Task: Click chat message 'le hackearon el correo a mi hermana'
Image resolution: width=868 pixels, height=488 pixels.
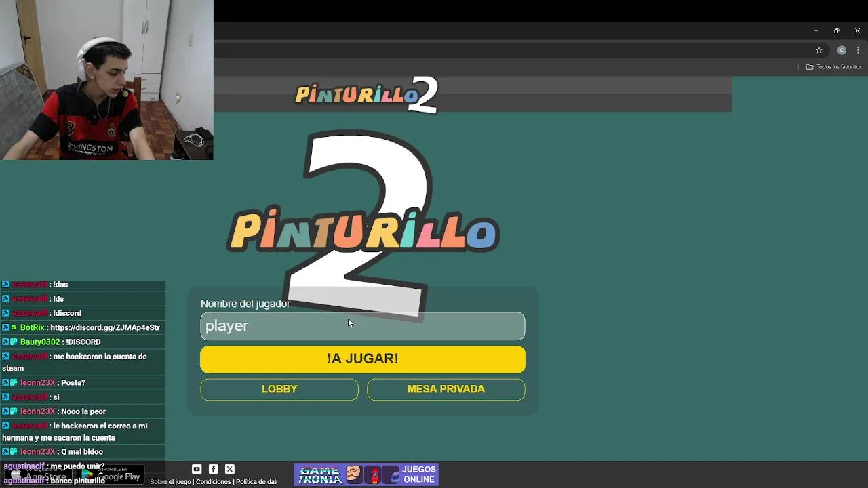Action: (x=75, y=432)
